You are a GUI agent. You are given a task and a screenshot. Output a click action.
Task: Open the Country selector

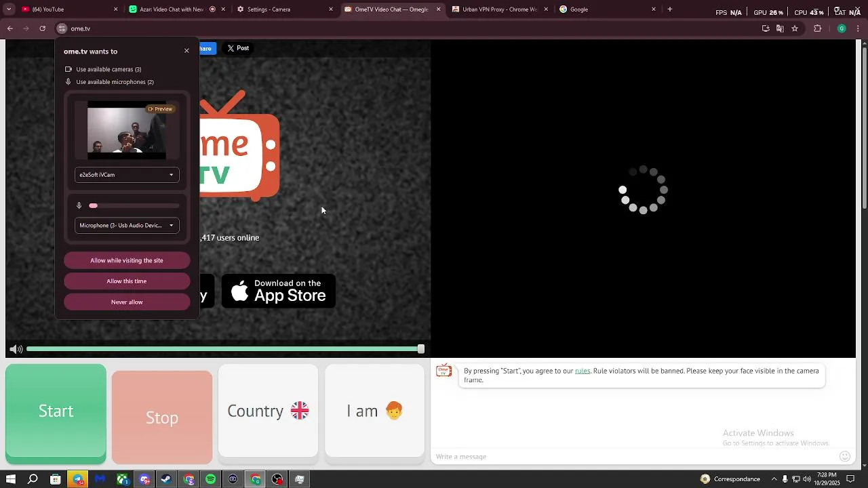pyautogui.click(x=268, y=411)
